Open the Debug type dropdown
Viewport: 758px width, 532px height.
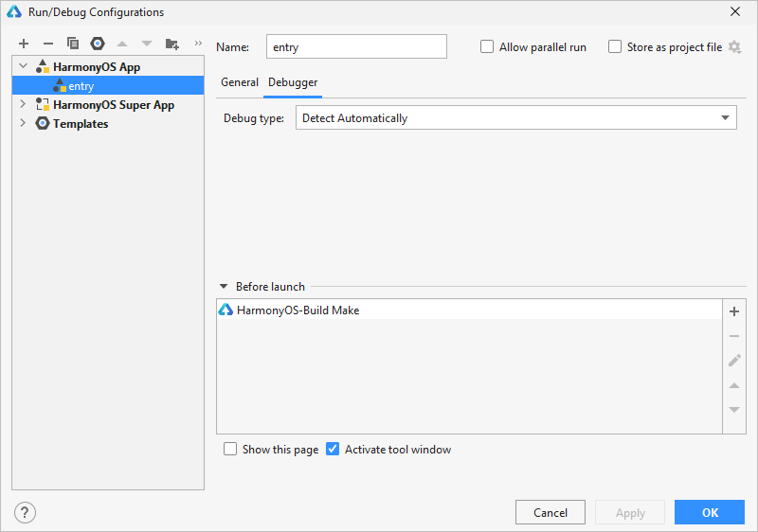tap(515, 117)
